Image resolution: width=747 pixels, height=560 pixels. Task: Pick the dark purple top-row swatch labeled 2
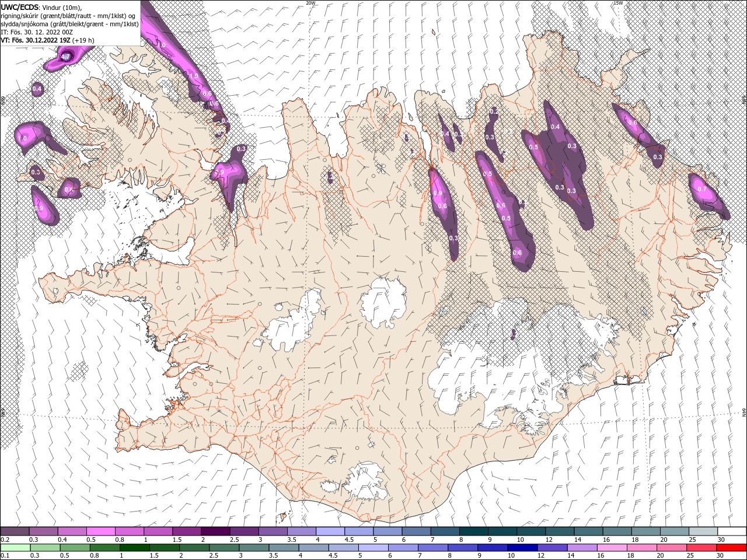[215, 531]
